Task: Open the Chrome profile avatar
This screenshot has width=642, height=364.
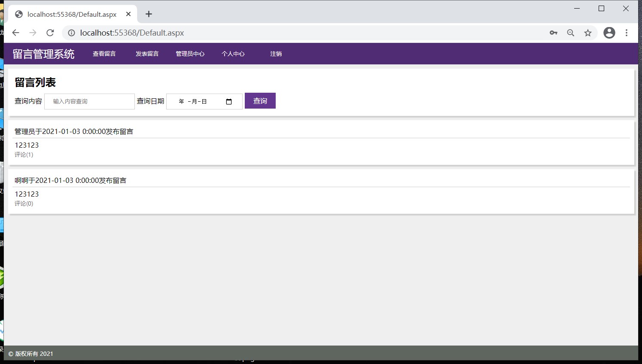Action: click(609, 33)
